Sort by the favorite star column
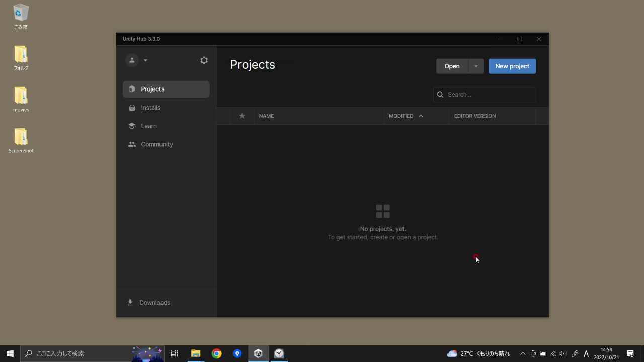 pos(242,116)
